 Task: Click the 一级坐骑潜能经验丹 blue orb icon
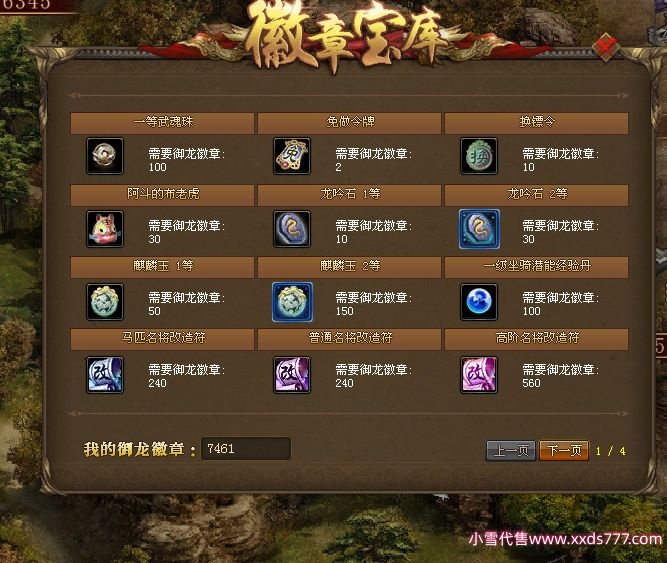479,301
